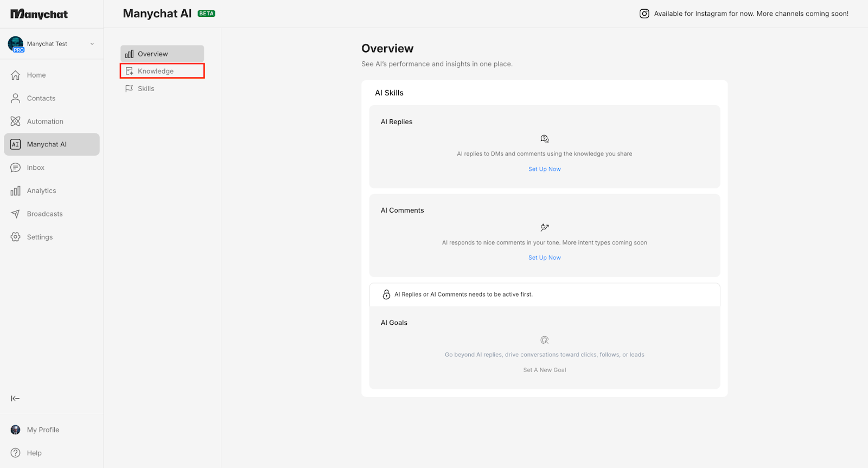Click Set Up Now under AI Comments

coord(544,258)
